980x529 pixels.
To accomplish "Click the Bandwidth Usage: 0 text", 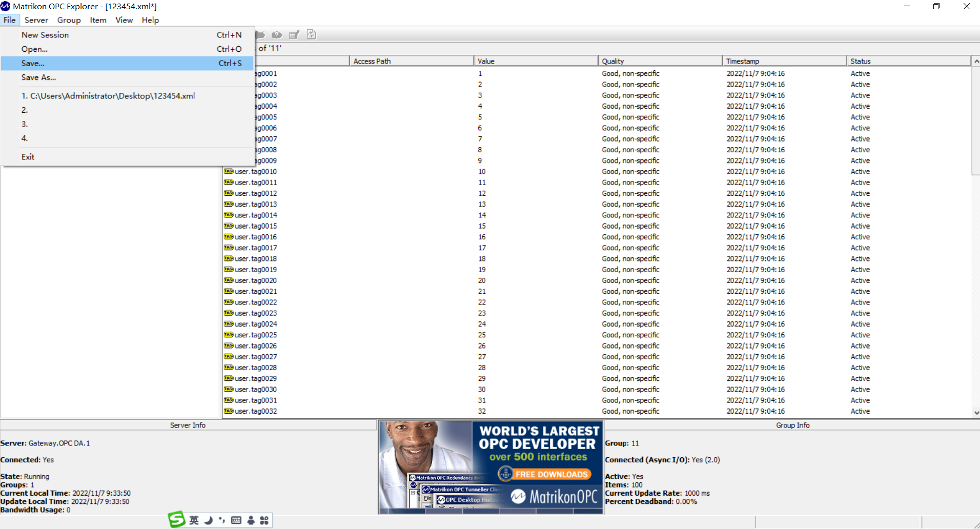I will [35, 510].
